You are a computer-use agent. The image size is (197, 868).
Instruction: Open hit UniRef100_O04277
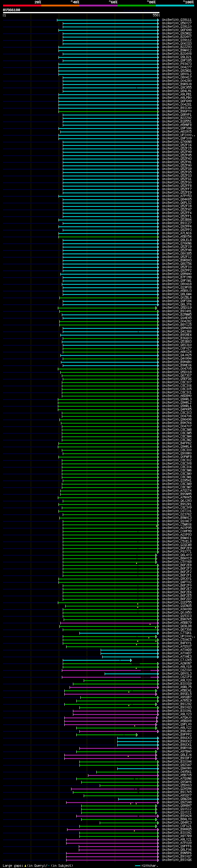[176, 67]
